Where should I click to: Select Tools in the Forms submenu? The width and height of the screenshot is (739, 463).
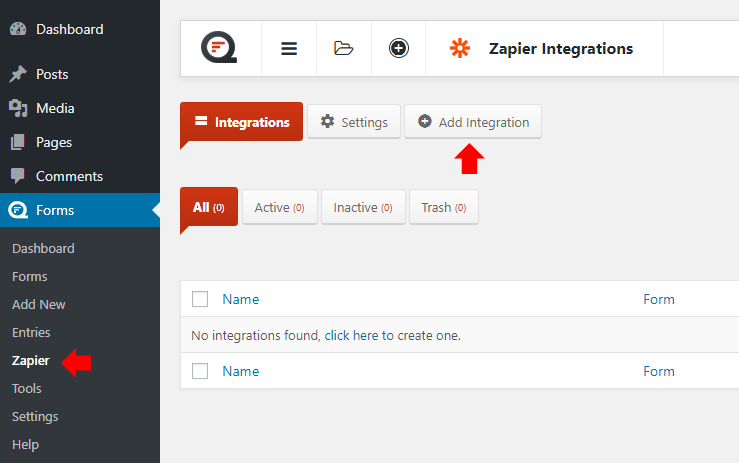(27, 389)
